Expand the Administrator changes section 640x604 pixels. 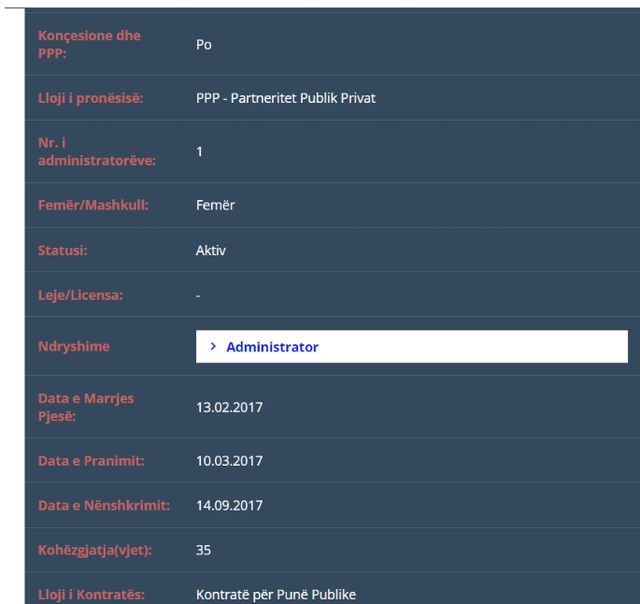[x=272, y=347]
